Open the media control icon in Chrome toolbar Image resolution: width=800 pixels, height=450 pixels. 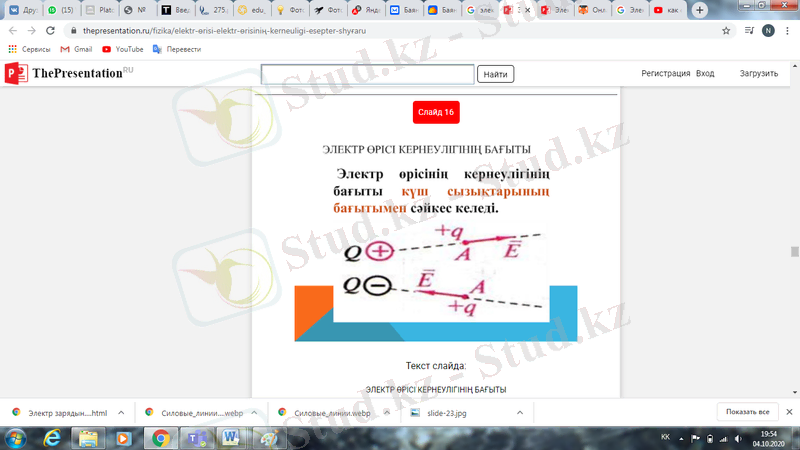749,31
